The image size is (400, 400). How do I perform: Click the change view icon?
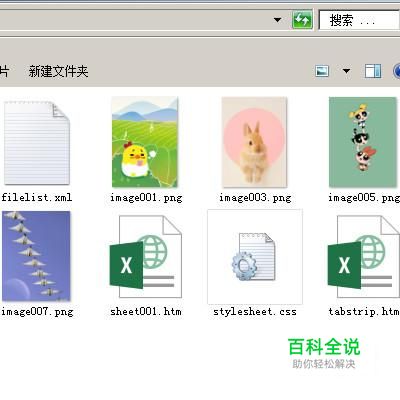point(322,71)
